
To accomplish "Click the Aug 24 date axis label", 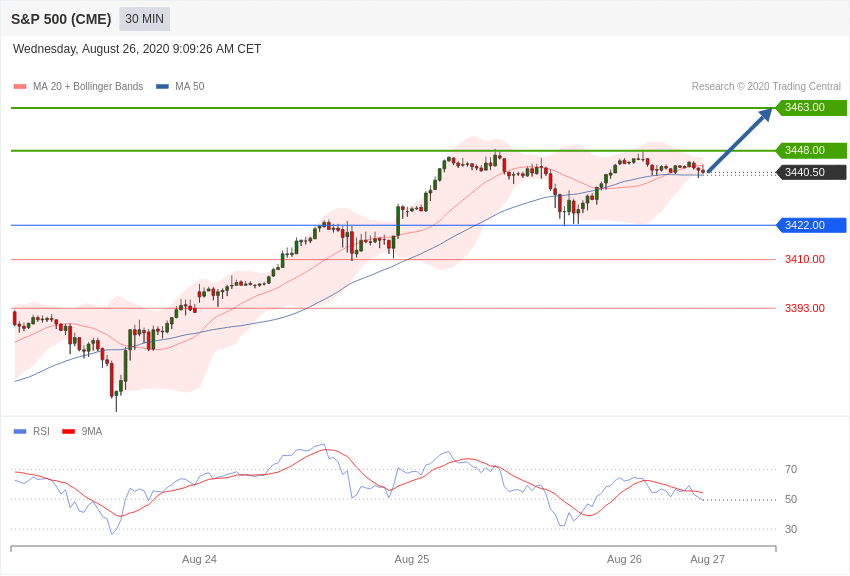I will (x=199, y=559).
